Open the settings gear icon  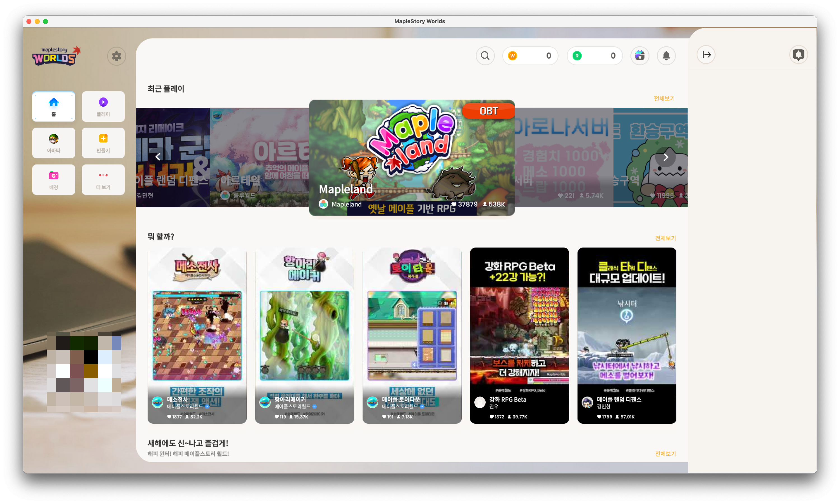(116, 56)
